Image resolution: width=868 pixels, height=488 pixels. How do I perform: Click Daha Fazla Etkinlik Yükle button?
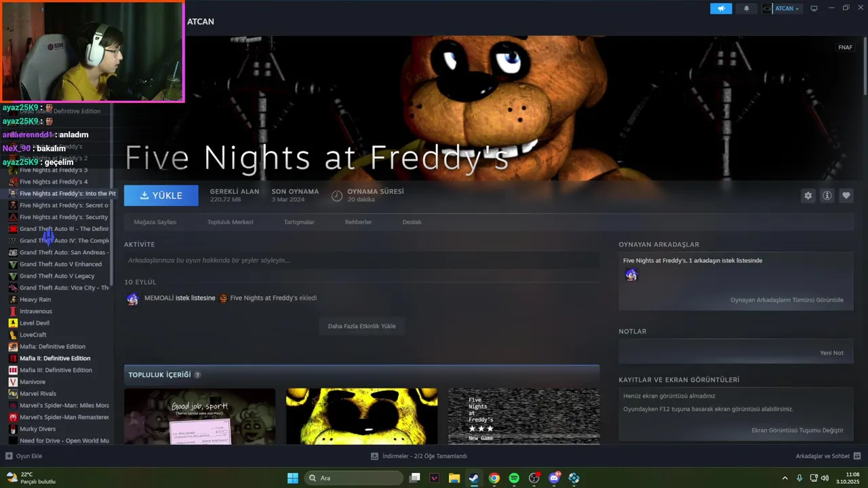pos(361,326)
